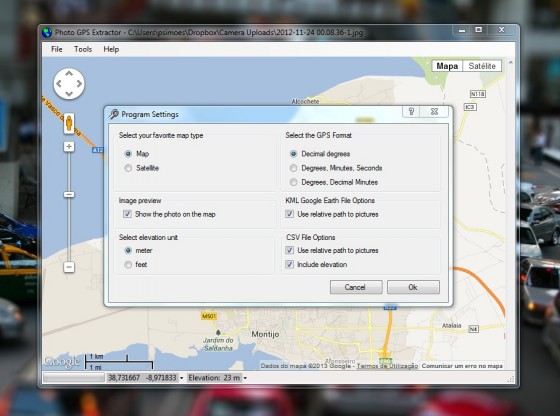This screenshot has height=416, width=560.
Task: Click the map scale bar
Action: pyautogui.click(x=119, y=362)
